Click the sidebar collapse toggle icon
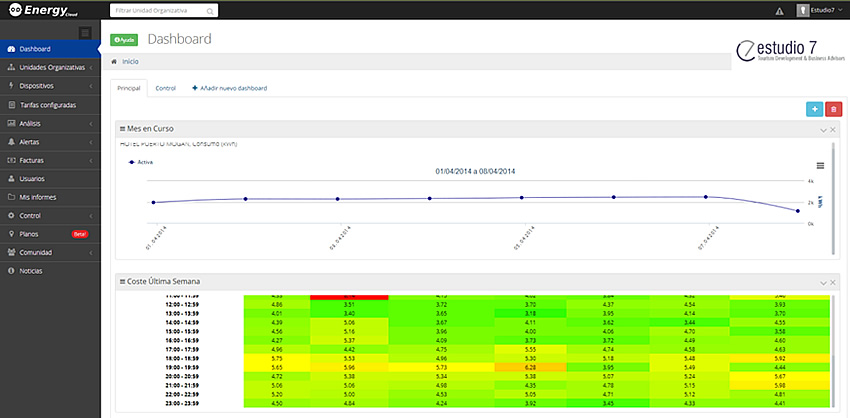This screenshot has width=850, height=418. coord(85,33)
